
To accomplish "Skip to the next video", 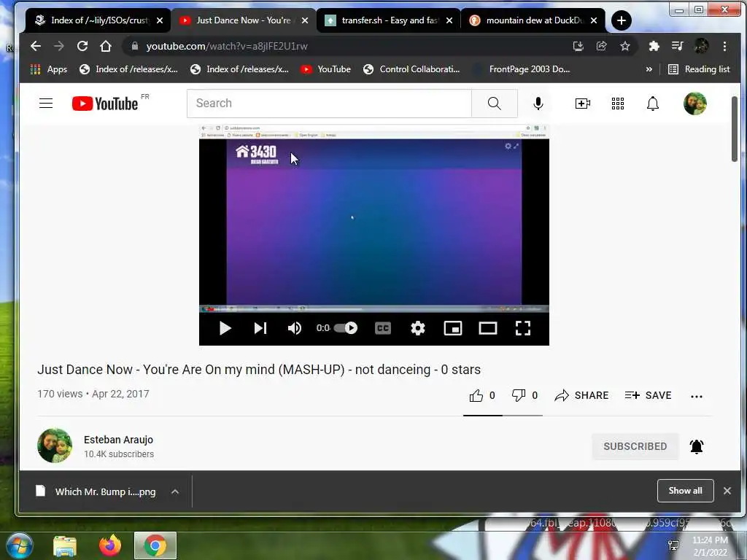I will click(x=260, y=328).
